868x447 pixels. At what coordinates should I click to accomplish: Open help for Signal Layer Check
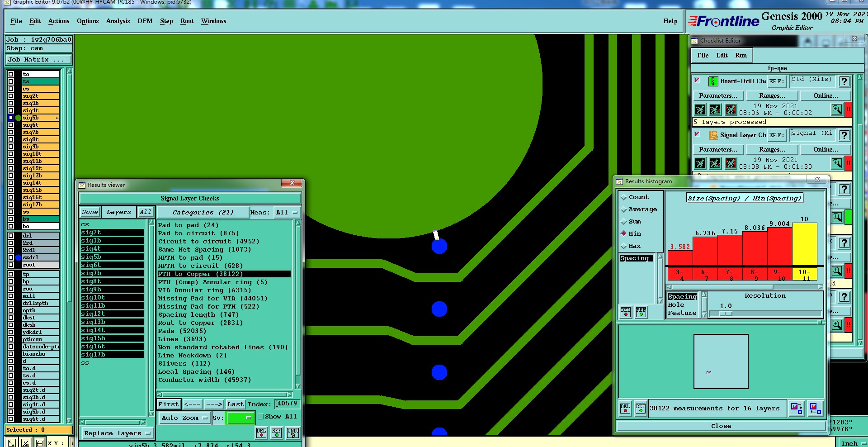pos(844,135)
